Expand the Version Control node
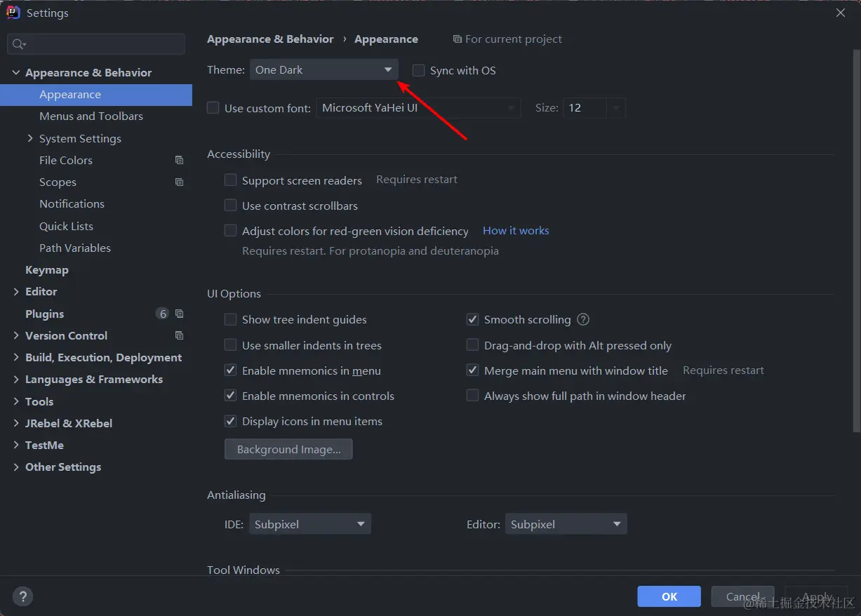The width and height of the screenshot is (861, 616). [16, 335]
